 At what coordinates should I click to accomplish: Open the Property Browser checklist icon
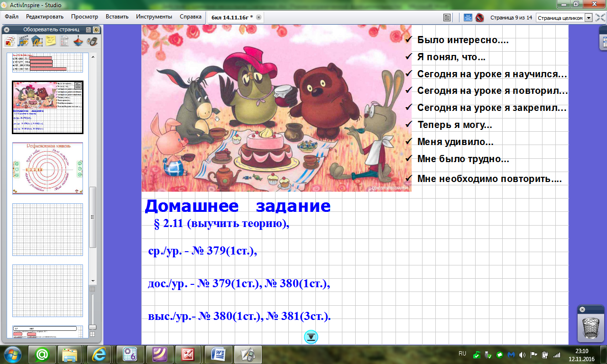coord(64,42)
